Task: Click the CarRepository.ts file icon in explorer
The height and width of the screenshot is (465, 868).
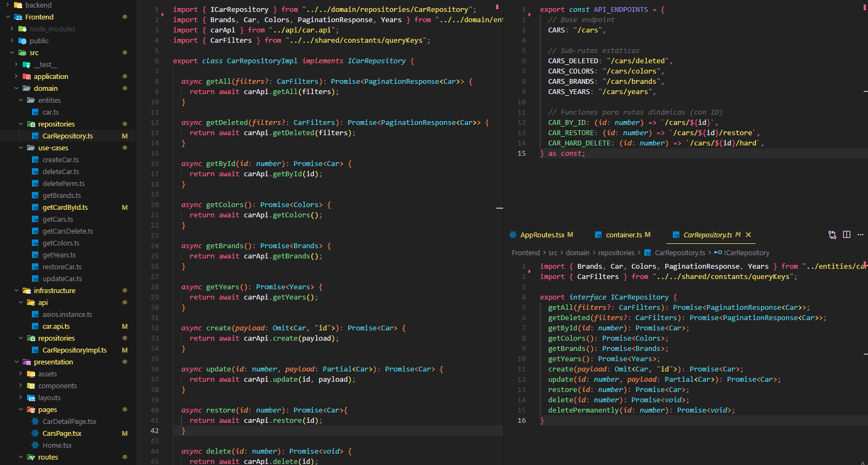Action: [35, 136]
